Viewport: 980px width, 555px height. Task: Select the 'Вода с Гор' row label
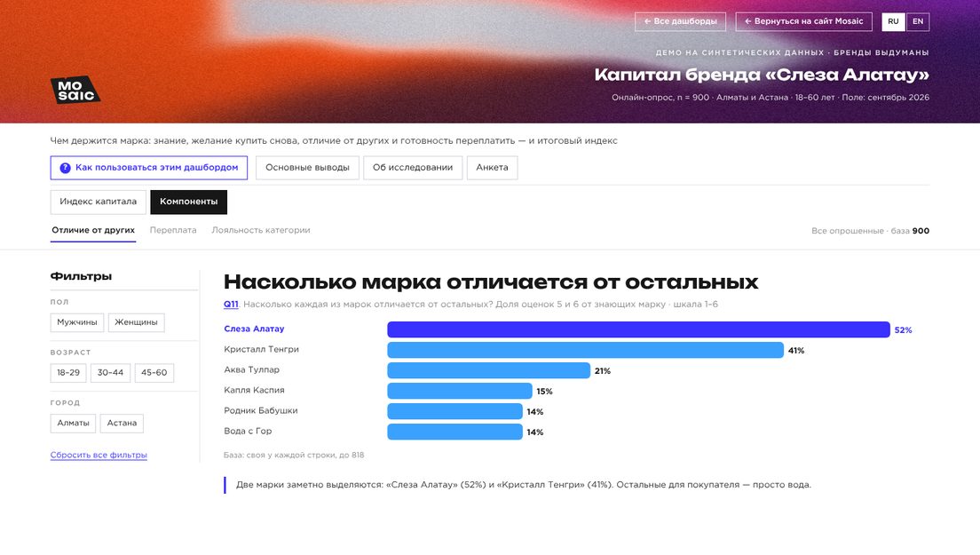248,432
